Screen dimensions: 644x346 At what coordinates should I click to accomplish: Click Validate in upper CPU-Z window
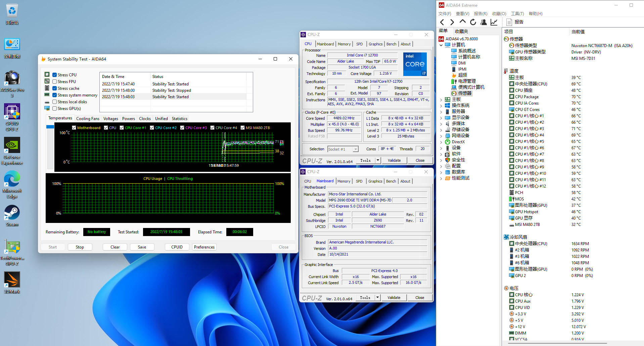click(394, 160)
